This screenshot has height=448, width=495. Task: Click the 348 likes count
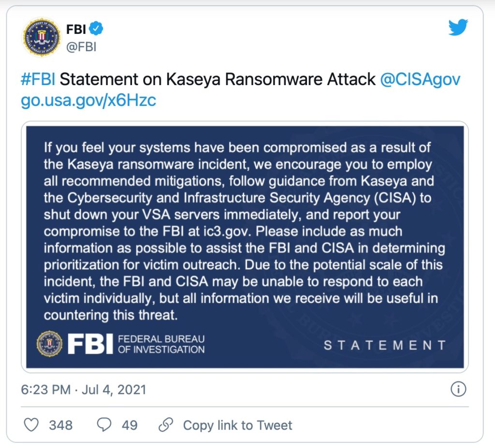[x=61, y=425]
